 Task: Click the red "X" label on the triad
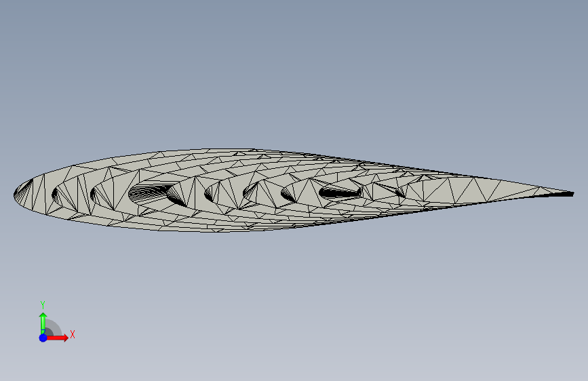(73, 334)
